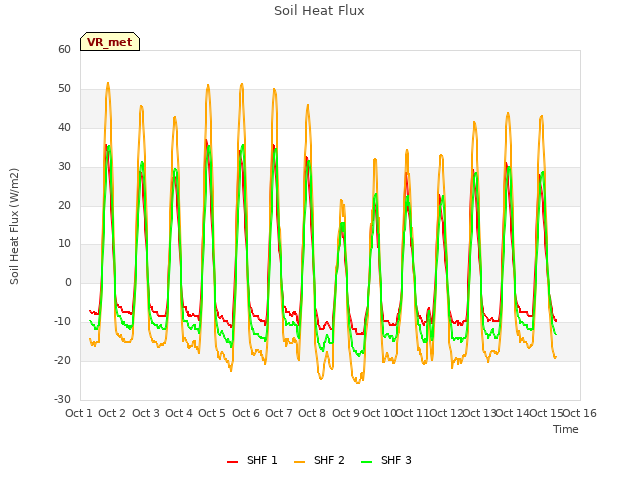Click the 60 y-axis tick label

click(64, 49)
